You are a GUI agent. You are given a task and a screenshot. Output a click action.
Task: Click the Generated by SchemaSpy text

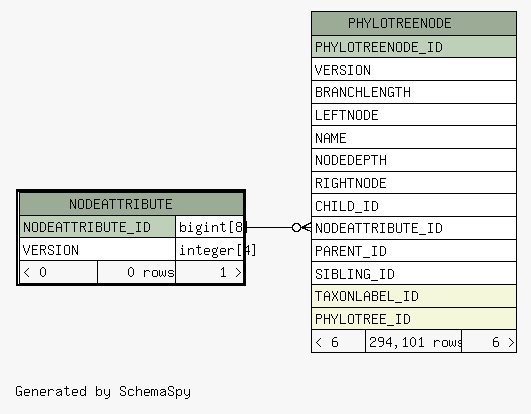click(103, 391)
